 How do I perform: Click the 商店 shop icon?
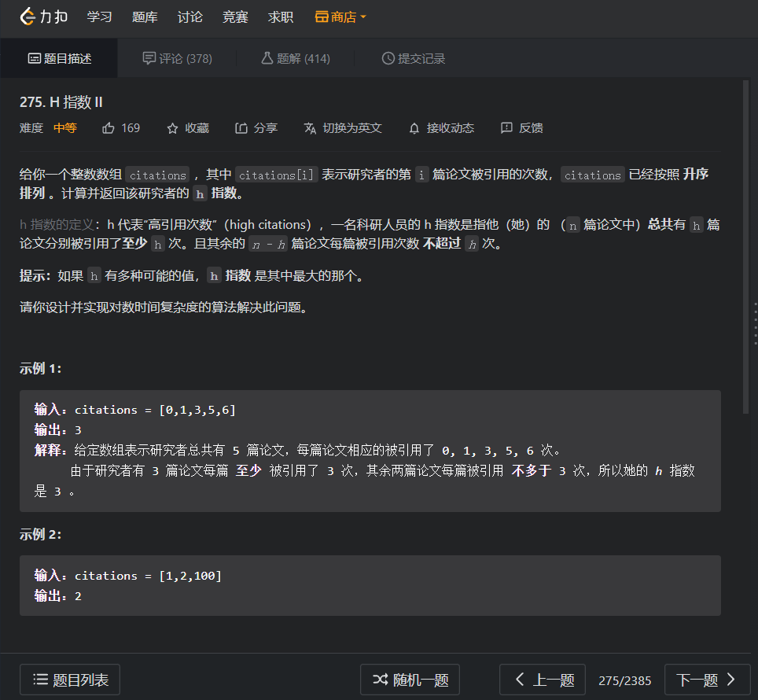[322, 17]
